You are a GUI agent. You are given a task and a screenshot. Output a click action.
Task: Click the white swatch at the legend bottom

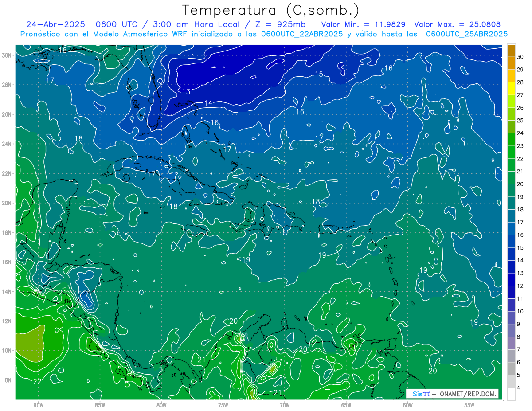[x=511, y=394]
